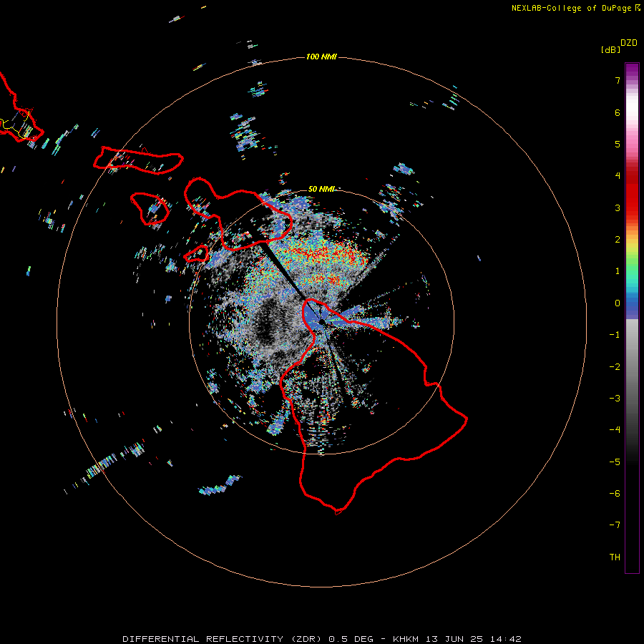Click the -6 dB tick label
Screen dimensions: 644x644
pyautogui.click(x=615, y=494)
